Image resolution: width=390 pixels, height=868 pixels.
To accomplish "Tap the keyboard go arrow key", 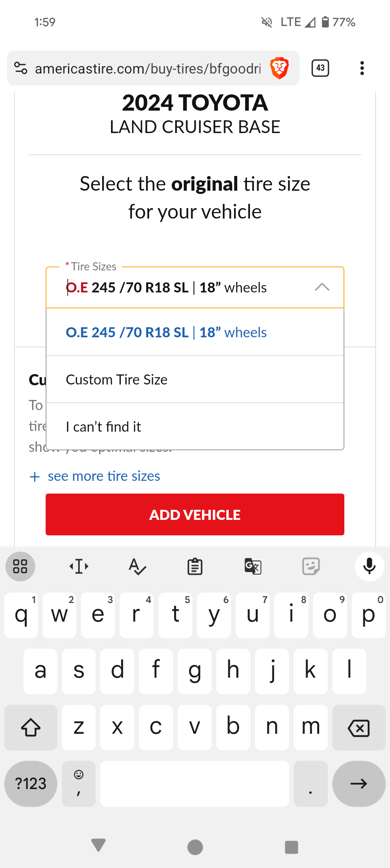I will coord(359,784).
